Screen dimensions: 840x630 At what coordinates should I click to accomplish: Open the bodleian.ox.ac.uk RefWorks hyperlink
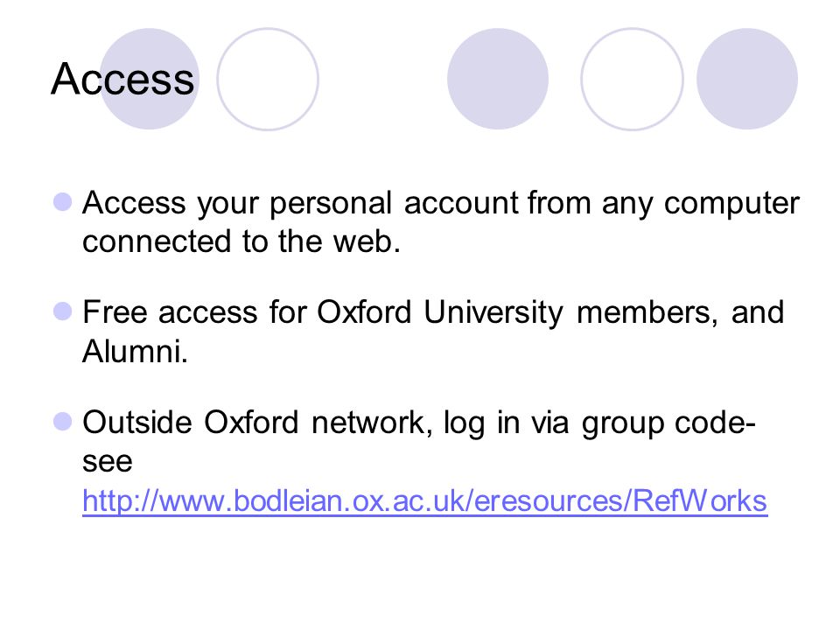click(425, 502)
